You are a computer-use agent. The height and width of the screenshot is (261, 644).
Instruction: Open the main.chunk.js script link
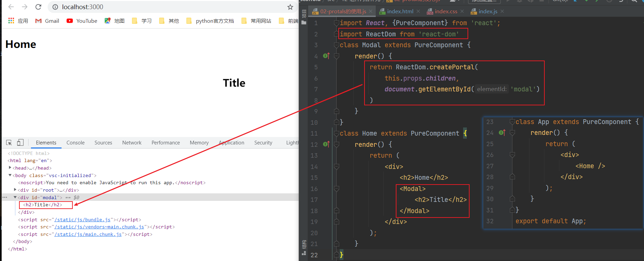pyautogui.click(x=88, y=234)
